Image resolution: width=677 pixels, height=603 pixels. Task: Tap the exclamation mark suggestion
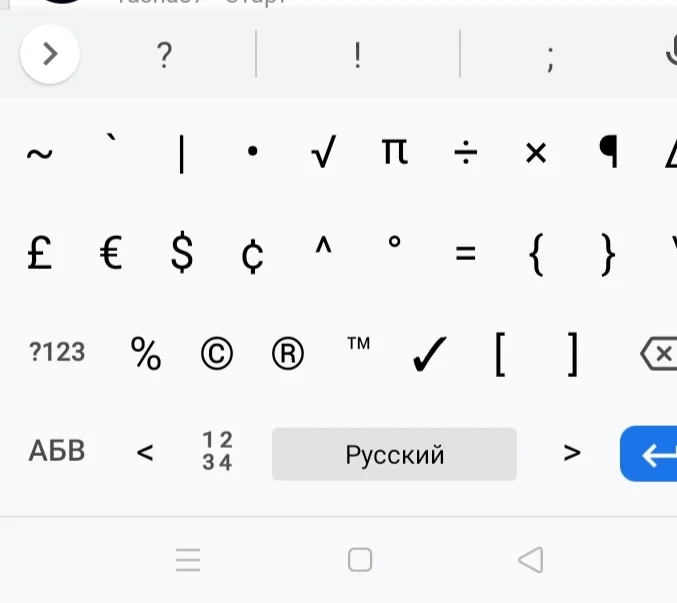coord(357,55)
